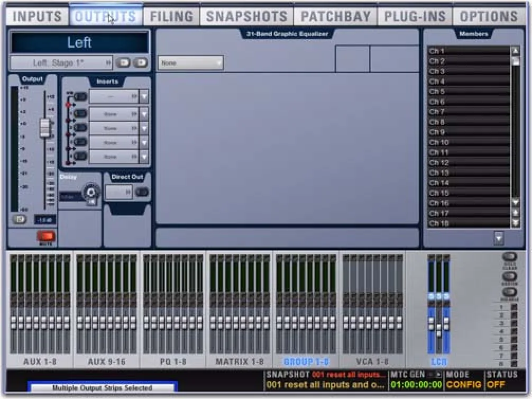Screen dimensions: 532x399
Task: Toggle the fifth (bottom) insert in/out switch
Action: [80, 156]
